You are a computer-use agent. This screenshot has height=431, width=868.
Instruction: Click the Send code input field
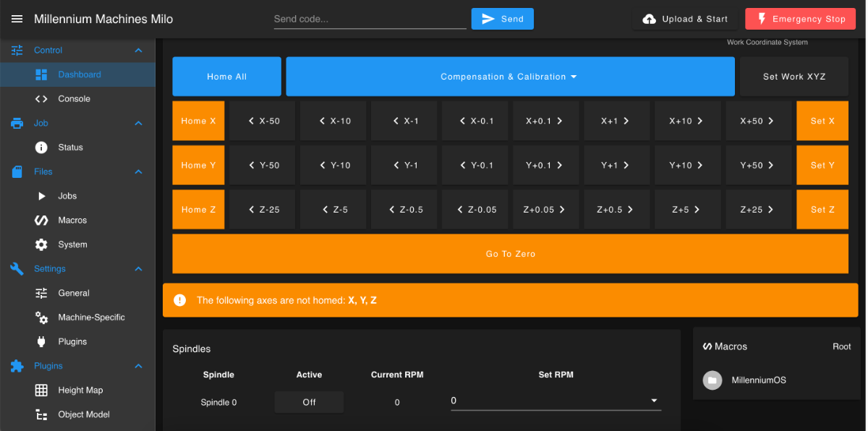[370, 19]
